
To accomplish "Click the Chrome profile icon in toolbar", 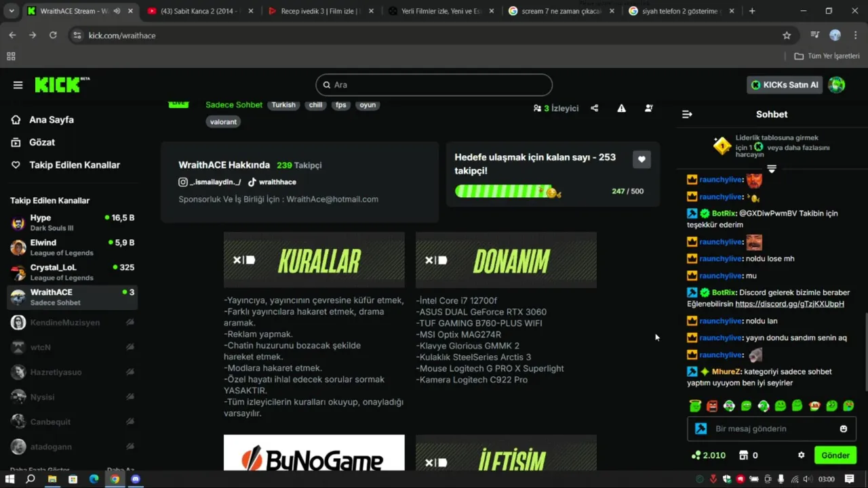I will pyautogui.click(x=835, y=35).
